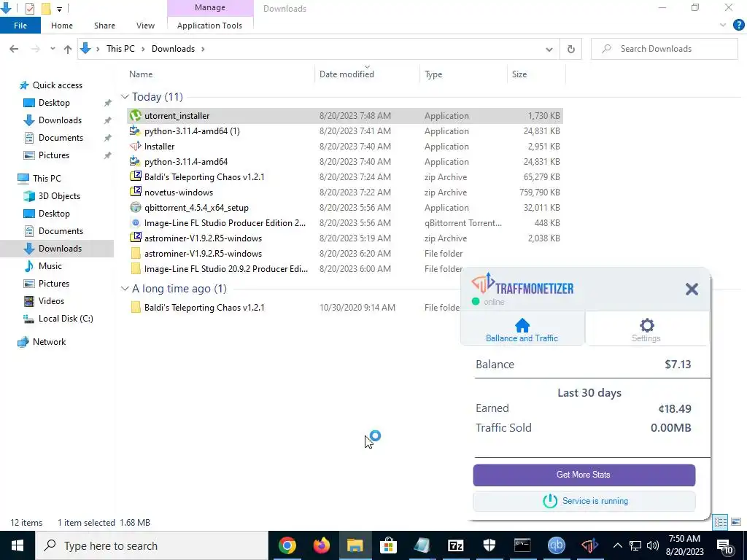The width and height of the screenshot is (747, 560).
Task: Open the address bar history dropdown
Action: pos(549,49)
